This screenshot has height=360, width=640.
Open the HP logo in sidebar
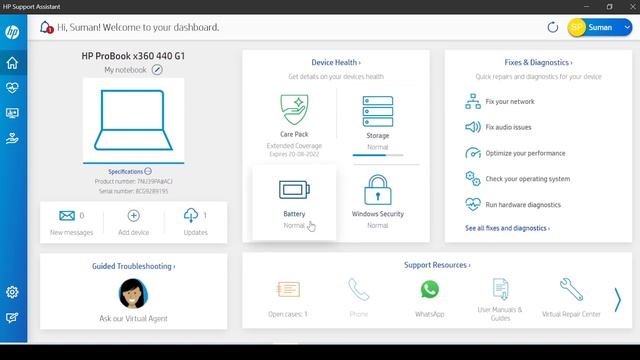pos(12,32)
